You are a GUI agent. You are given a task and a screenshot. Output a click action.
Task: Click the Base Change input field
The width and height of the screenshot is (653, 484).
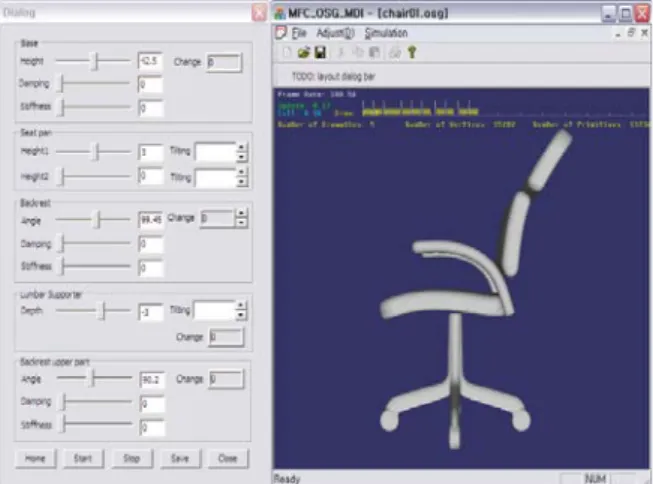point(224,62)
